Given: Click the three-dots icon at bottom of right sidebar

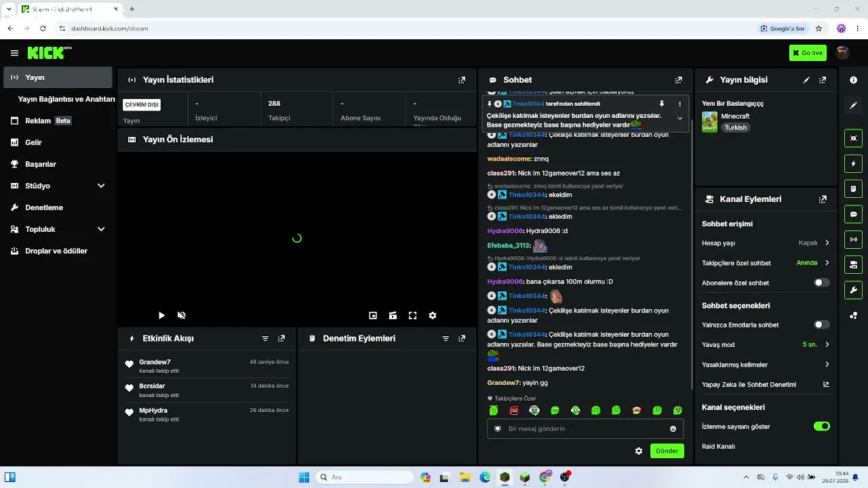Looking at the screenshot, I should click(853, 315).
